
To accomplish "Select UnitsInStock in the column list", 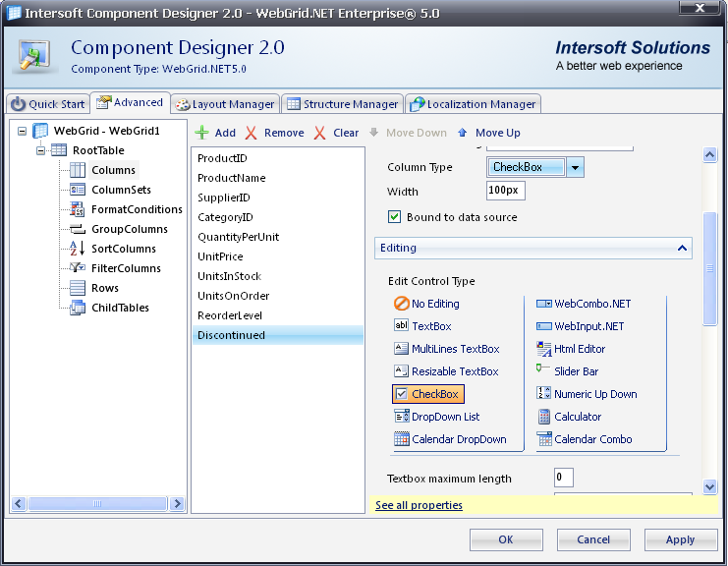I will pos(278,276).
